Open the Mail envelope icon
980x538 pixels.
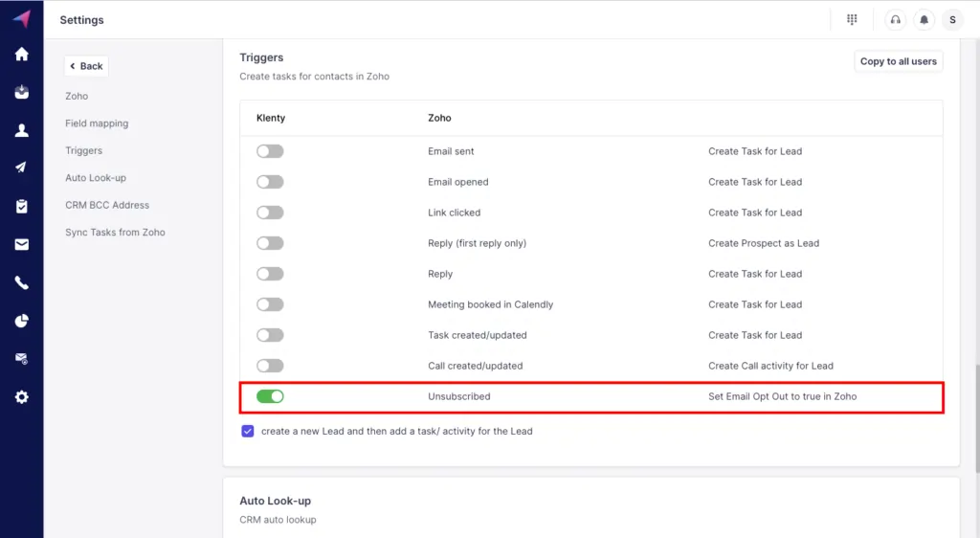(x=22, y=244)
